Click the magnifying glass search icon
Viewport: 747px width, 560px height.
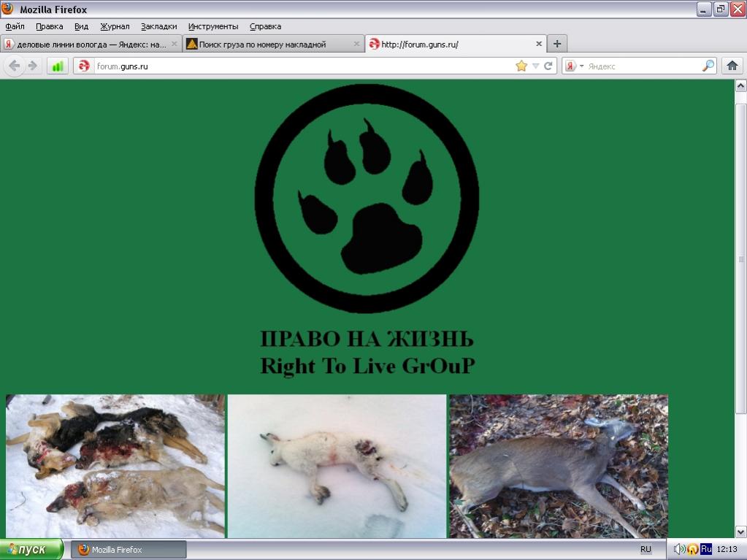click(x=708, y=66)
